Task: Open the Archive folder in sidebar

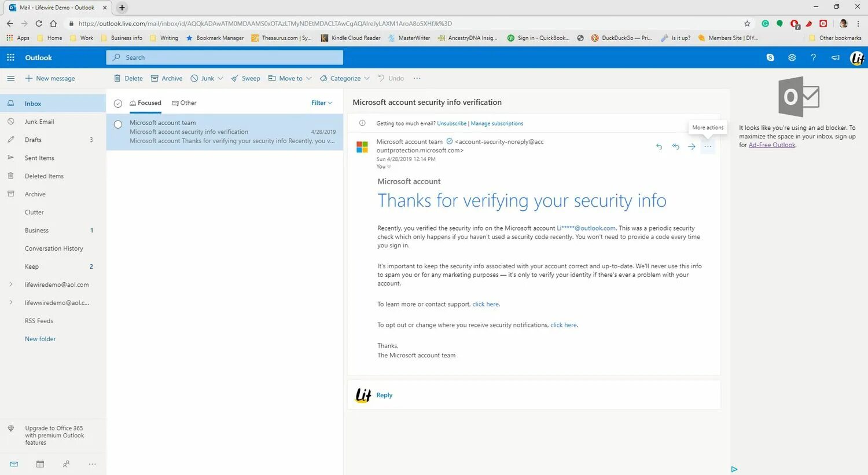Action: click(53, 194)
